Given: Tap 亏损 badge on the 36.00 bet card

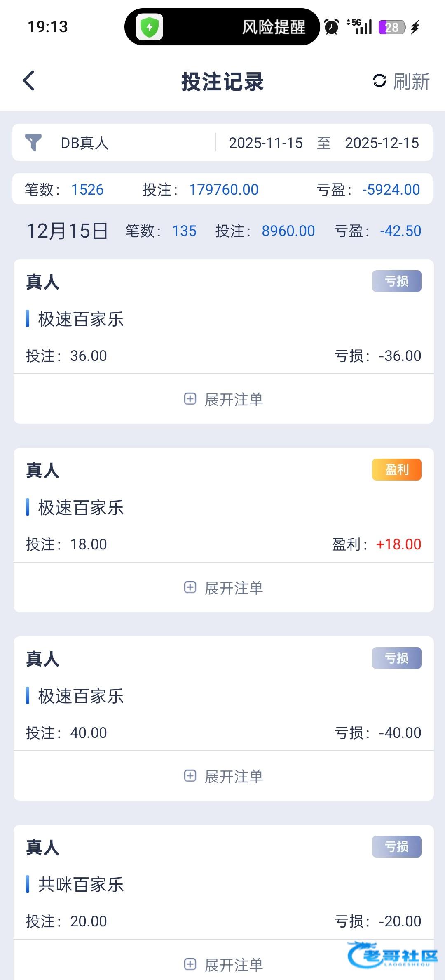Looking at the screenshot, I should point(396,281).
